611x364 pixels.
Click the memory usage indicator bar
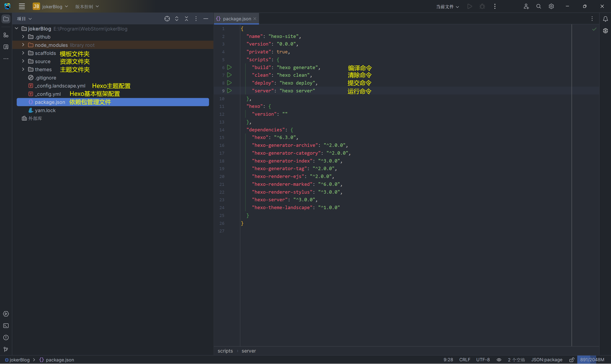tap(592, 360)
